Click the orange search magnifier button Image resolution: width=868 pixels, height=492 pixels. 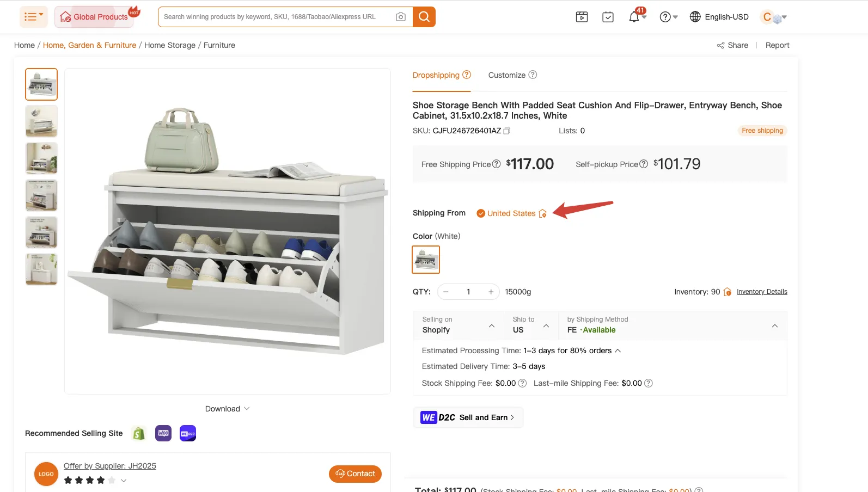pos(424,17)
